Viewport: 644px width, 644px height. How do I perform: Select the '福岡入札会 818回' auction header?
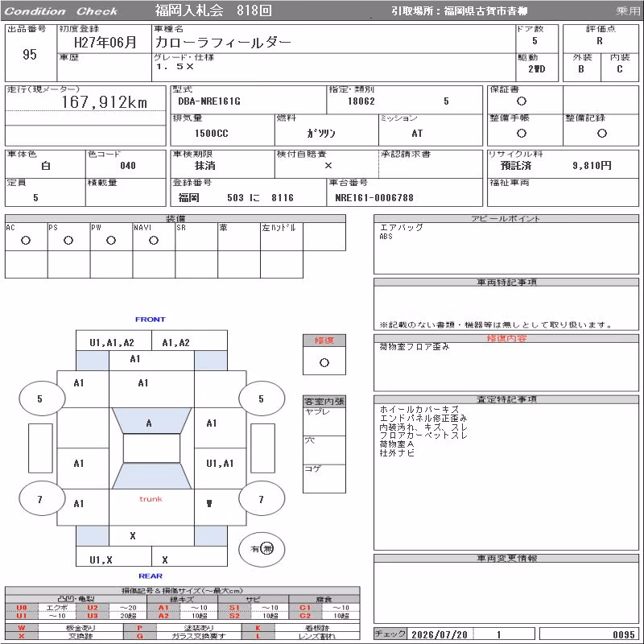pos(213,10)
